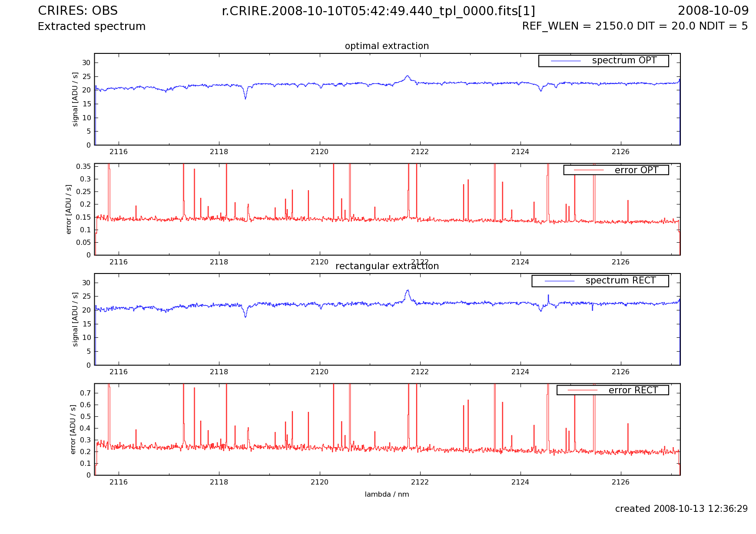Image resolution: width=756 pixels, height=534 pixels.
Task: Click the red line sample in error RECT legend
Action: click(582, 390)
